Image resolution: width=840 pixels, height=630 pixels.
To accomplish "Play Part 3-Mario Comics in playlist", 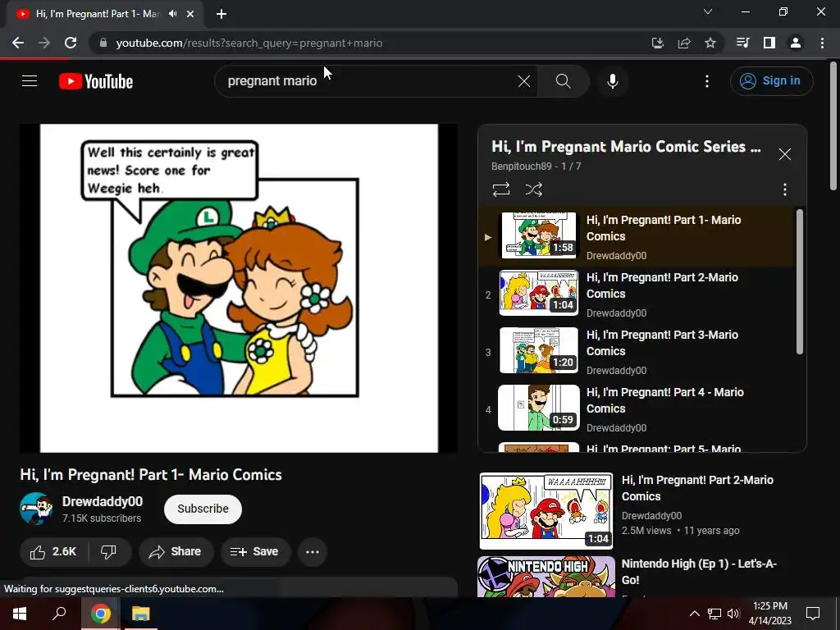I will (x=636, y=351).
